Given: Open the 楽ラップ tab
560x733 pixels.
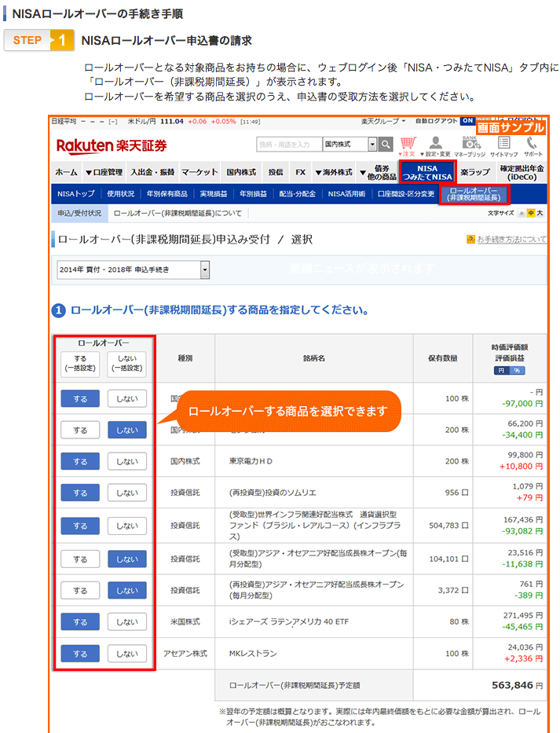Looking at the screenshot, I should (x=475, y=173).
